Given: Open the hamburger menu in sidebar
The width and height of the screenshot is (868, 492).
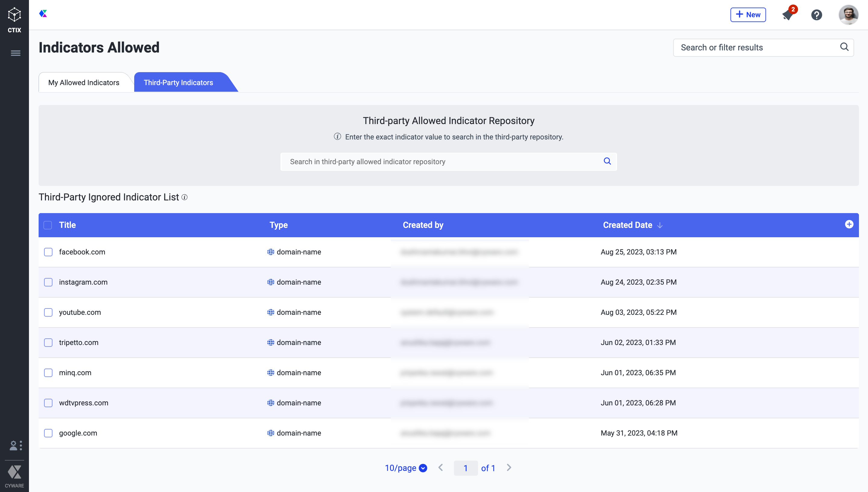Looking at the screenshot, I should point(15,53).
